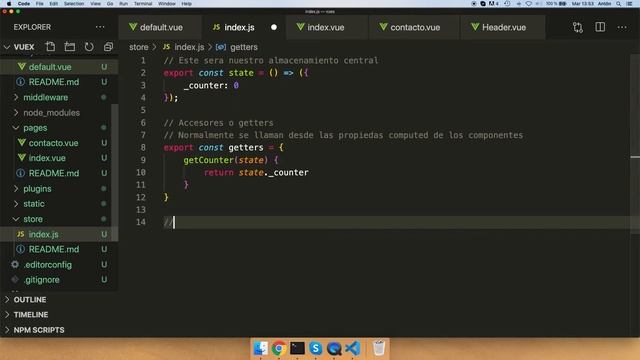Expand the OUTLINE section
The image size is (640, 360).
(x=59, y=300)
